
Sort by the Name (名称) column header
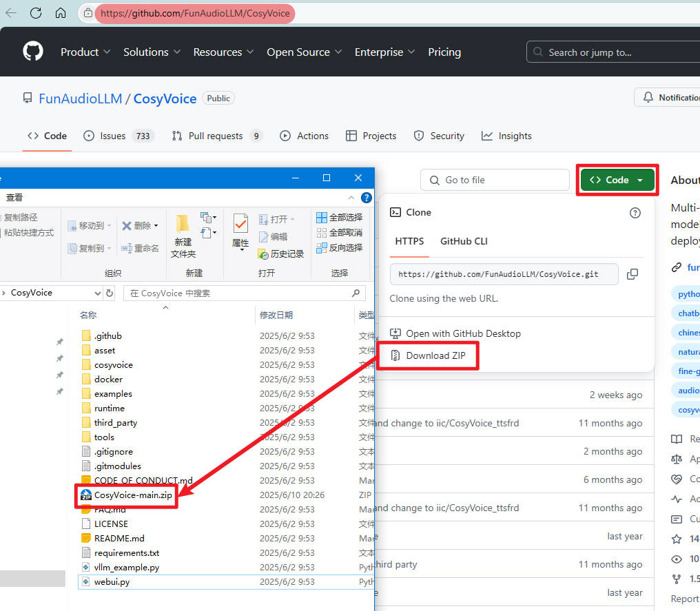[x=88, y=315]
